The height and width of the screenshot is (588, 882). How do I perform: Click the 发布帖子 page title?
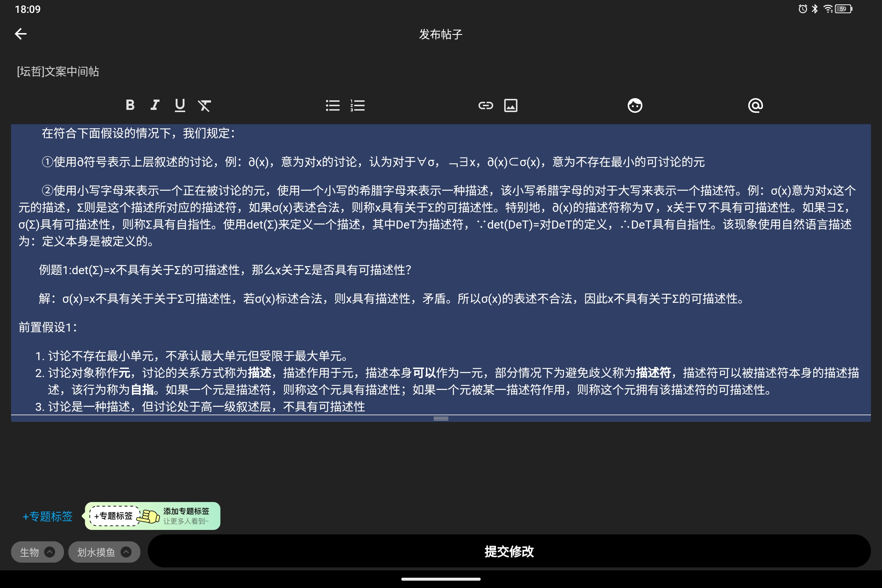[x=441, y=34]
